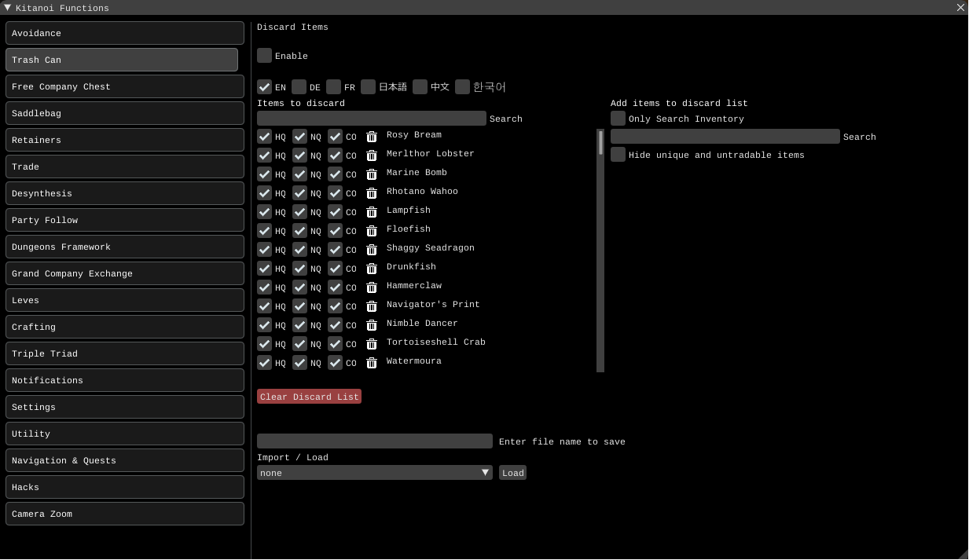Viewport: 969px width, 560px height.
Task: Collapse the Kitanoi Functions window triangle
Action: [7, 7]
